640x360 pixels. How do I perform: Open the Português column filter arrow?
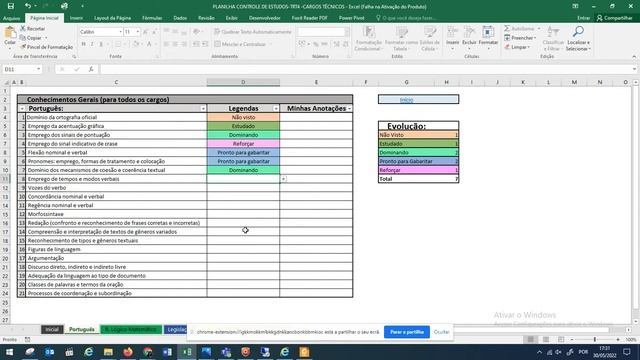(203, 109)
